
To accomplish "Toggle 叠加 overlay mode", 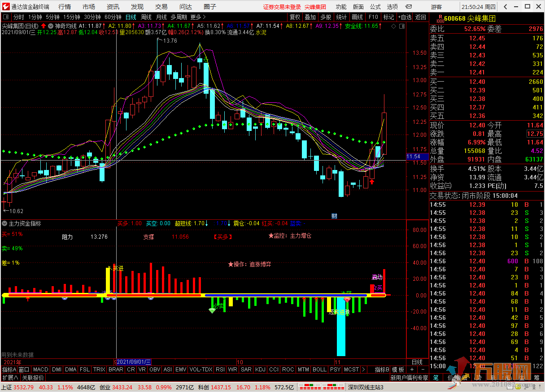I will [310, 17].
